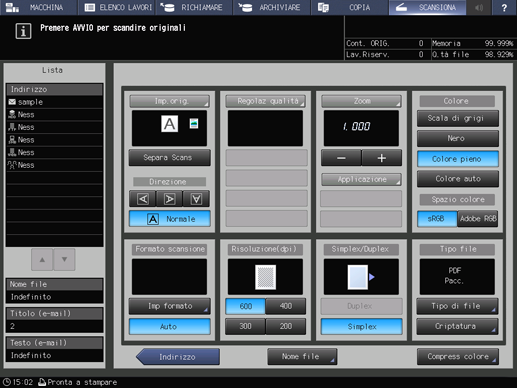Screen dimensions: 517x388
Task: Open the MACCHINA tab
Action: (x=39, y=7)
